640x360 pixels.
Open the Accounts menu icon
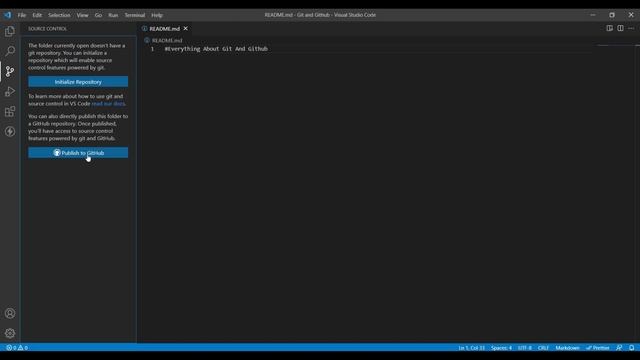pos(10,313)
